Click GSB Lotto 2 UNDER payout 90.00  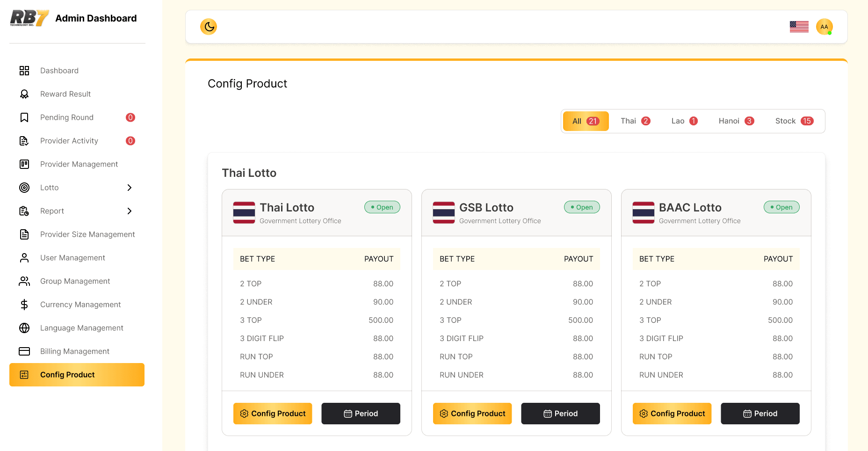tap(583, 302)
